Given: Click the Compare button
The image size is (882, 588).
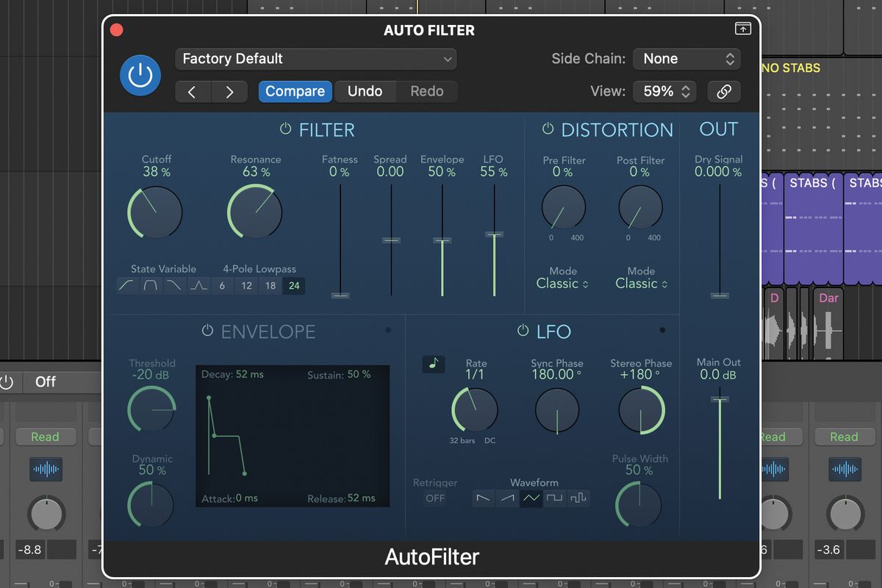Looking at the screenshot, I should (295, 91).
